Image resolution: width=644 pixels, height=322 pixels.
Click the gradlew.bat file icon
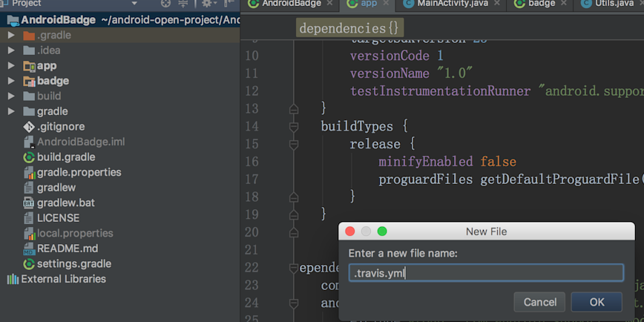tap(28, 203)
